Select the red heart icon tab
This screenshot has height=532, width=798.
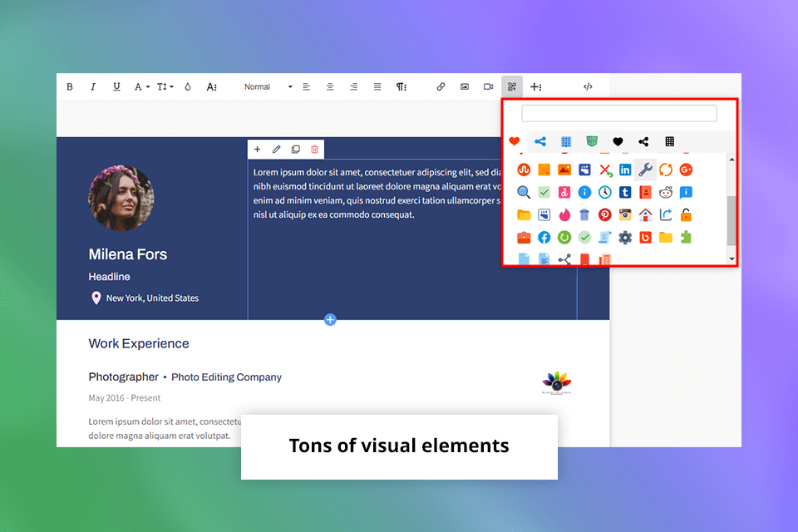[x=515, y=141]
